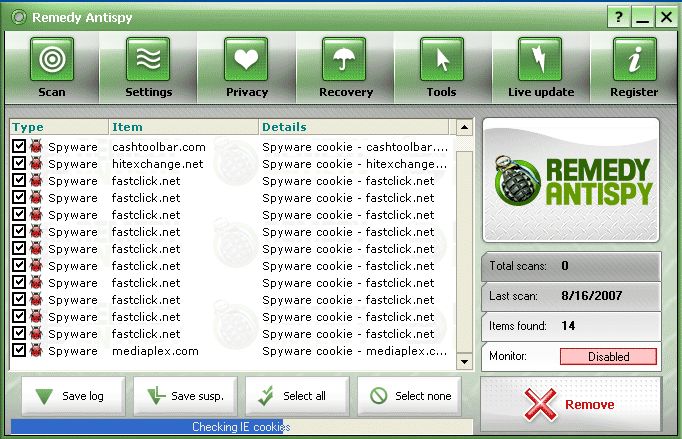
Task: Click the bug icon in cashtoolbar.com row
Action: coord(36,146)
